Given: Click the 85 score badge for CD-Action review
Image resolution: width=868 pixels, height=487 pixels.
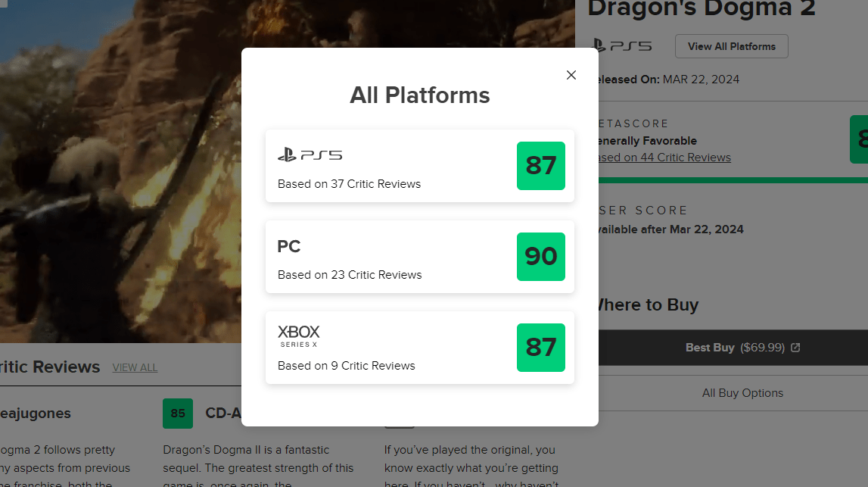Looking at the screenshot, I should (x=178, y=414).
